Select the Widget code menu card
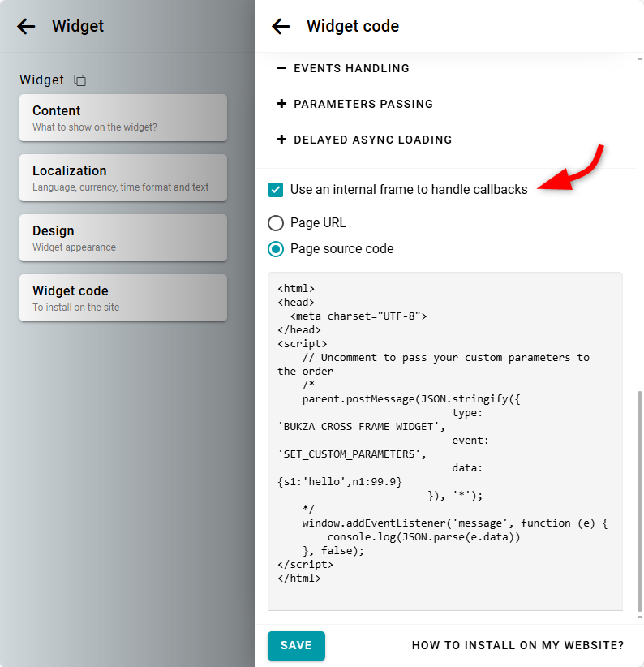The width and height of the screenshot is (644, 667). tap(123, 298)
